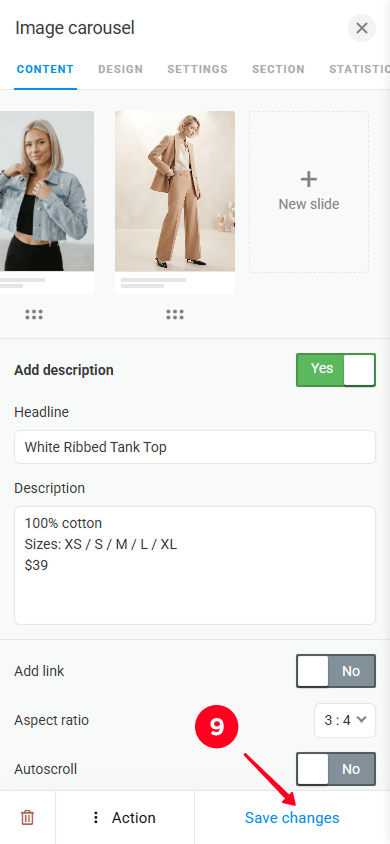
Task: Click drag handle under denim jacket slide
Action: (x=34, y=315)
